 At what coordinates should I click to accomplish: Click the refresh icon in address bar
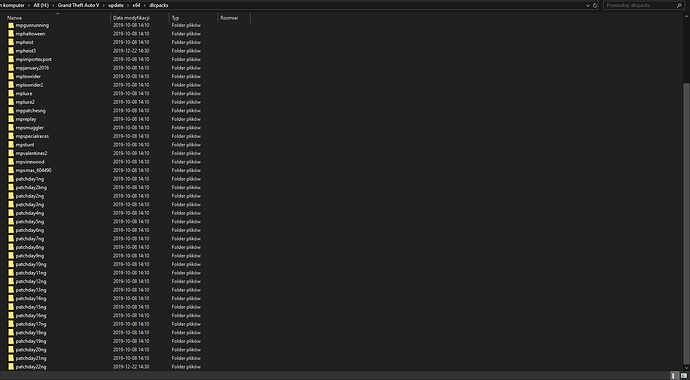coord(595,5)
